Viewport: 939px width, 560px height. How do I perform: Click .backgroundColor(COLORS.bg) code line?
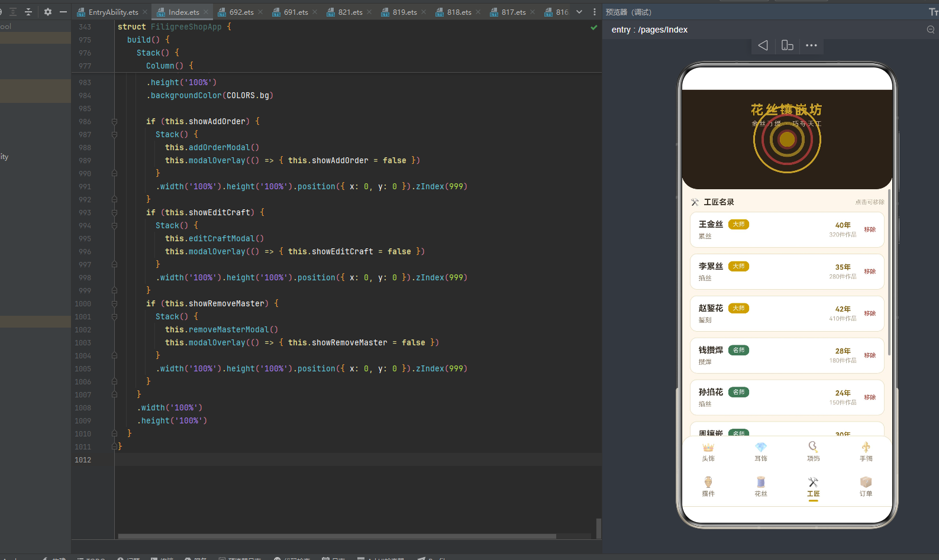point(209,95)
